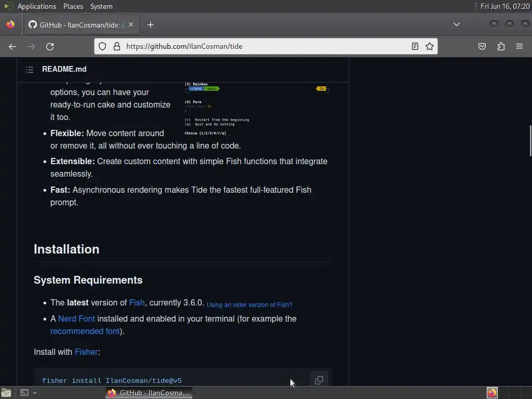This screenshot has width=532, height=399.
Task: Open Firefox application hamburger menu
Action: [520, 46]
